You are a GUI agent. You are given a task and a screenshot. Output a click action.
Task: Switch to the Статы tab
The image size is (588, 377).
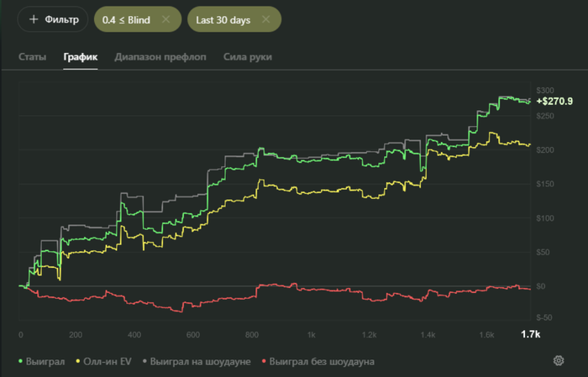tap(33, 57)
